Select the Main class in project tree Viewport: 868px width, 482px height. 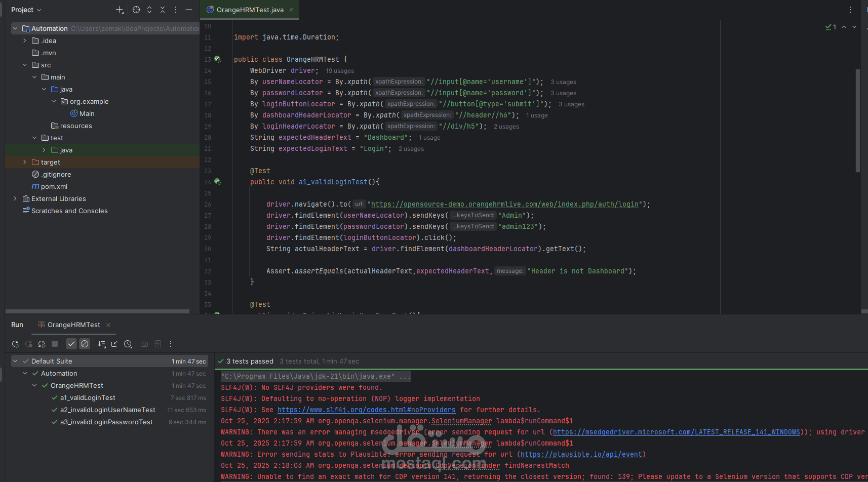(x=83, y=114)
